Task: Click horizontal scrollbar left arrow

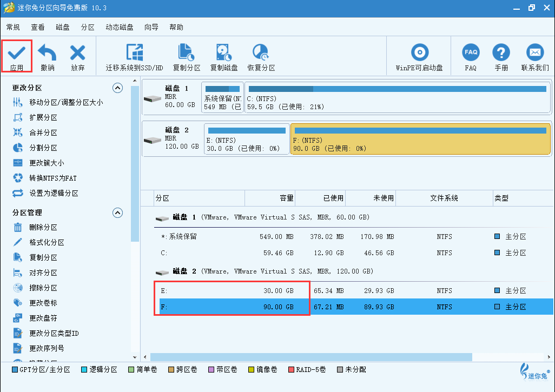Action: point(145,357)
